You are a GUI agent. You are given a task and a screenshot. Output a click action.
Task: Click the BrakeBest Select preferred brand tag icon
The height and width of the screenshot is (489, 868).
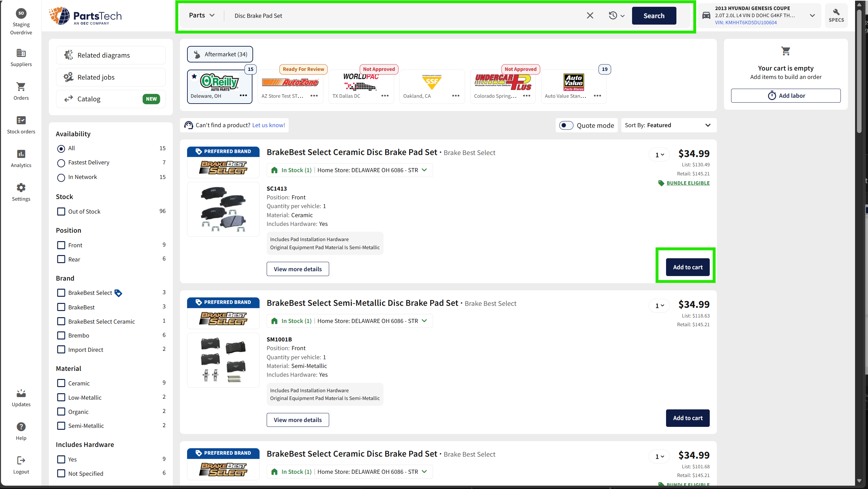118,293
